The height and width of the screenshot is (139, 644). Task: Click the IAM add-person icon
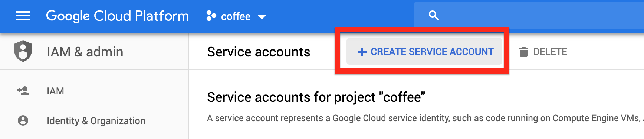pyautogui.click(x=23, y=91)
